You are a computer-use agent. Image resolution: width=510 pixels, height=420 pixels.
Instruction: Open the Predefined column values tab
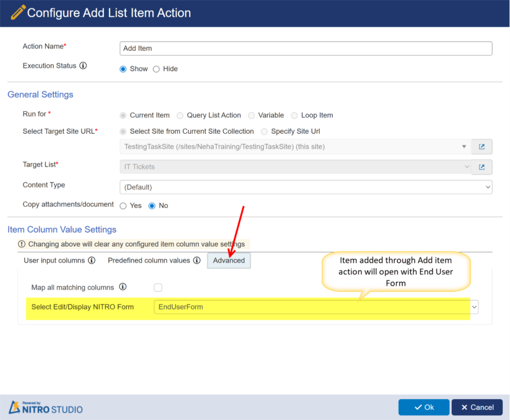pos(149,261)
